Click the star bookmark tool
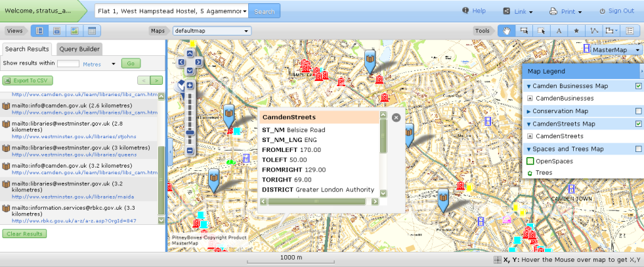 (x=576, y=30)
